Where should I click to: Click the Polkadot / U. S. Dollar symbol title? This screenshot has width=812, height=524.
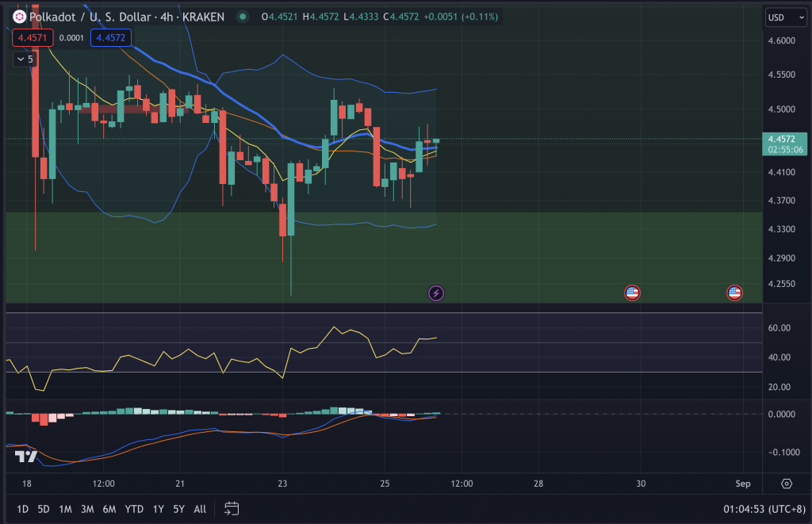92,17
